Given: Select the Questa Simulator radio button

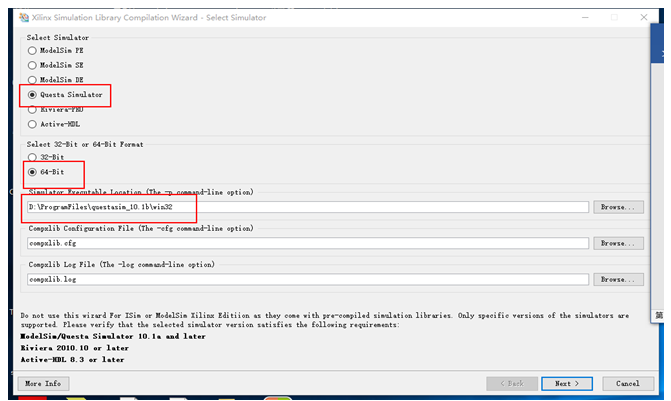Looking at the screenshot, I should [32, 95].
